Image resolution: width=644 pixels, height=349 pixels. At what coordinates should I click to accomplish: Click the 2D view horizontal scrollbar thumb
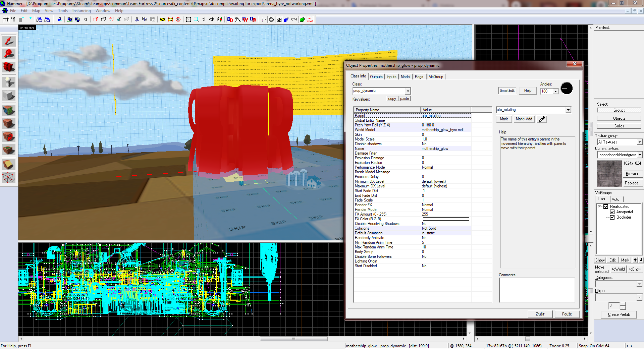294,339
